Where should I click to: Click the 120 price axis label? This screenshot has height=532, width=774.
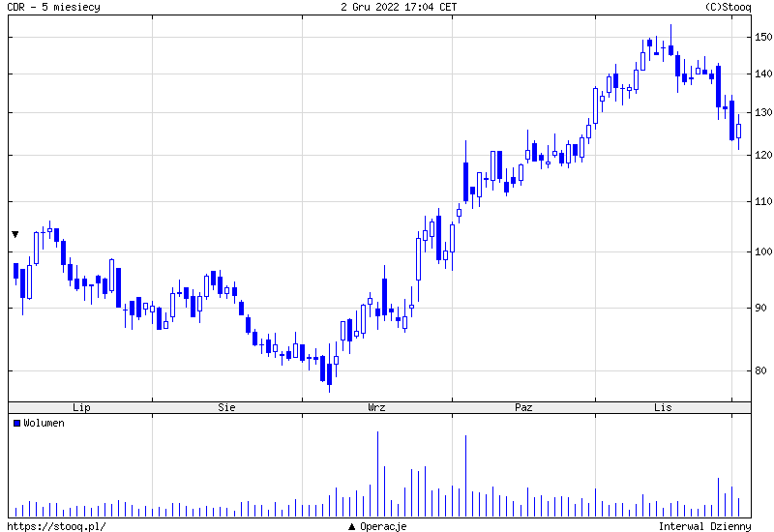click(763, 156)
